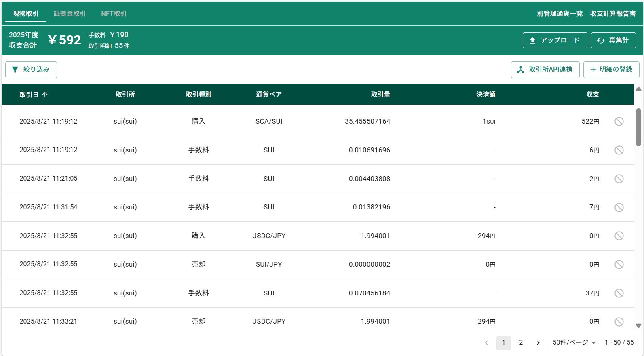Image resolution: width=644 pixels, height=356 pixels.
Task: Click the ¥592 total balance value
Action: (x=65, y=40)
